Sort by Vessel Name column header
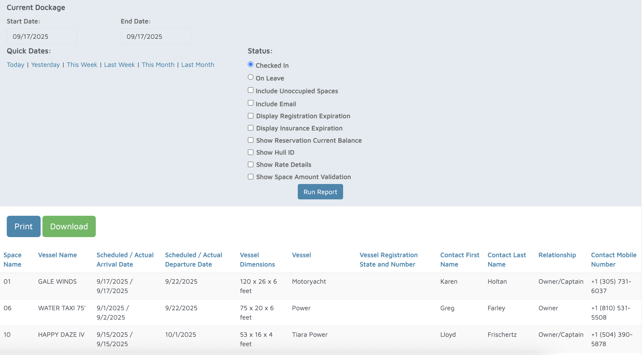The width and height of the screenshot is (644, 355). click(x=57, y=255)
